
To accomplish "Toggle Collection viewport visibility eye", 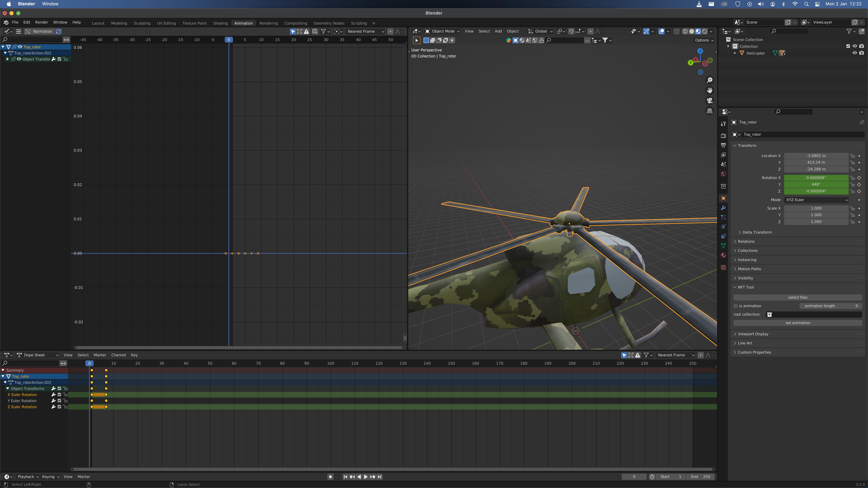I will pyautogui.click(x=854, y=46).
